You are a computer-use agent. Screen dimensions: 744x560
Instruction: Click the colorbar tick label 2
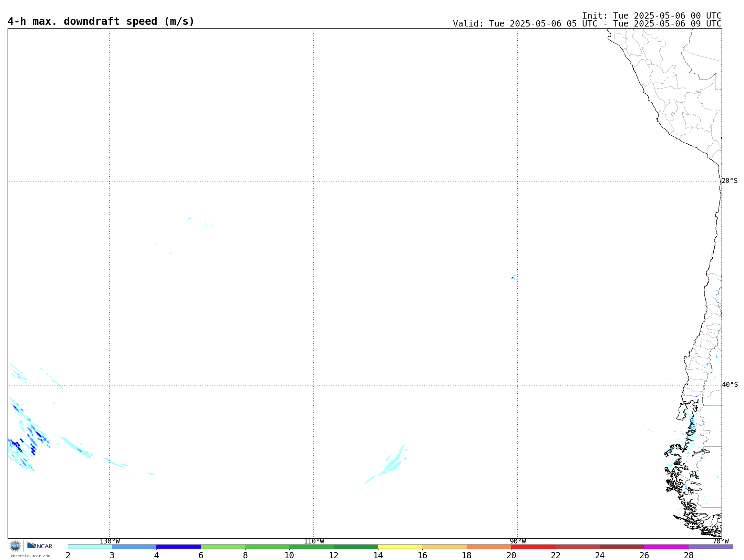click(x=68, y=555)
